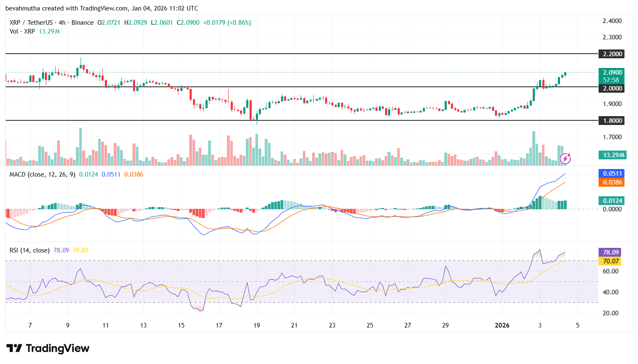Screen dimensions: 638x364
Task: Select the Vol · XRP indicator legend
Action: 22,31
